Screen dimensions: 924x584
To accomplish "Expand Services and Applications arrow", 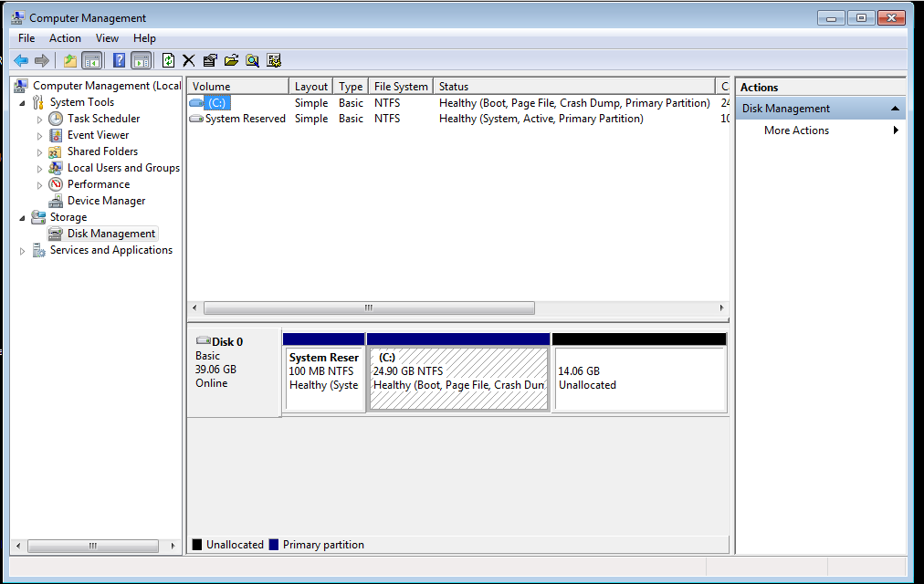I will (x=23, y=251).
